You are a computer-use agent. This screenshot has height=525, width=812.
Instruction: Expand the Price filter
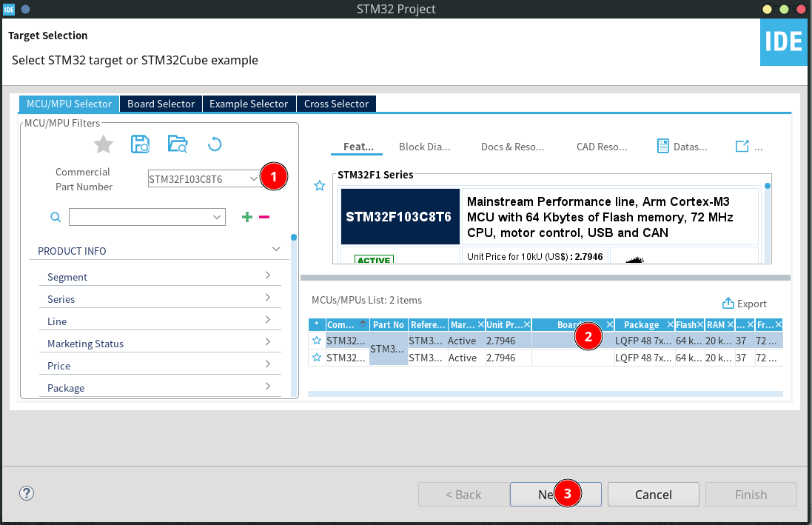[x=268, y=364]
